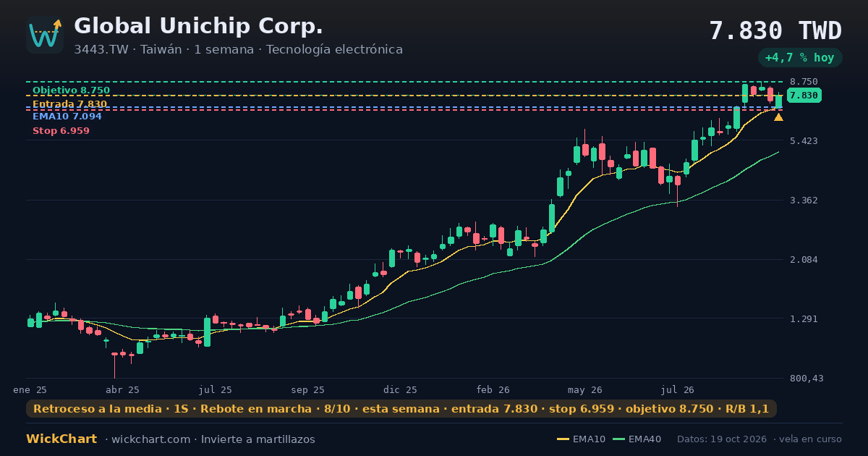Image resolution: width=868 pixels, height=456 pixels.
Task: Select the 3.362 price axis value
Action: 804,200
